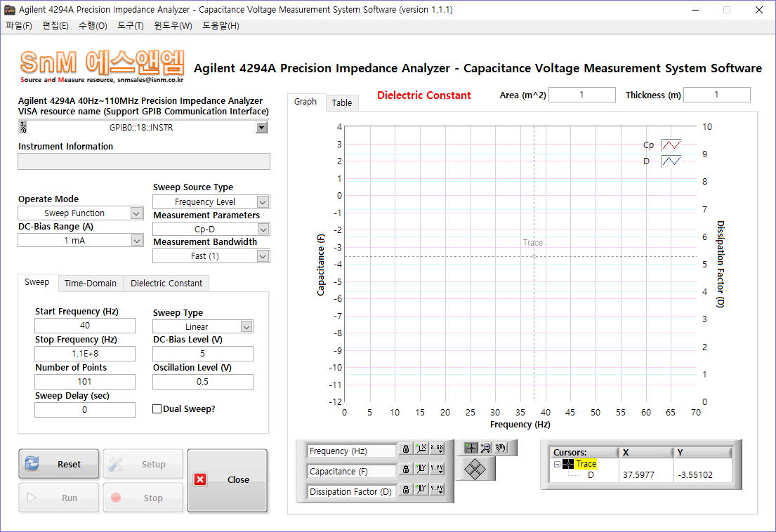The height and width of the screenshot is (532, 776).
Task: Click the DC-Bias Level (V) field
Action: click(x=203, y=354)
